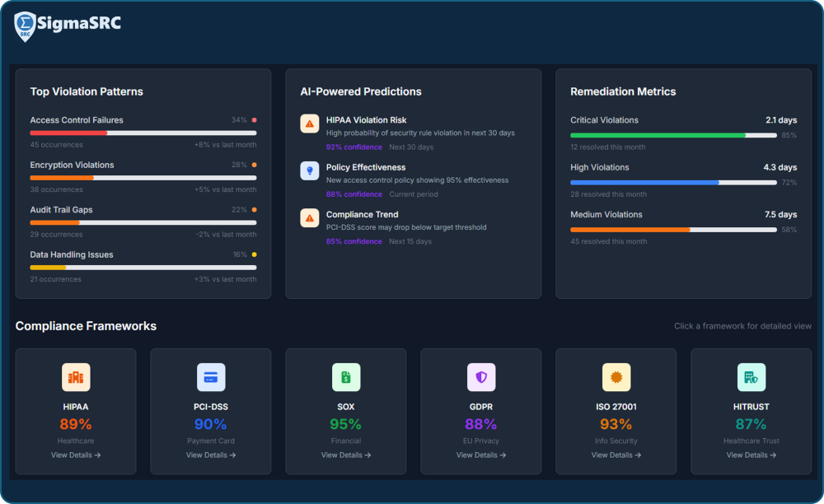
Task: Click the '4.3 days' High Violations value
Action: pos(780,167)
